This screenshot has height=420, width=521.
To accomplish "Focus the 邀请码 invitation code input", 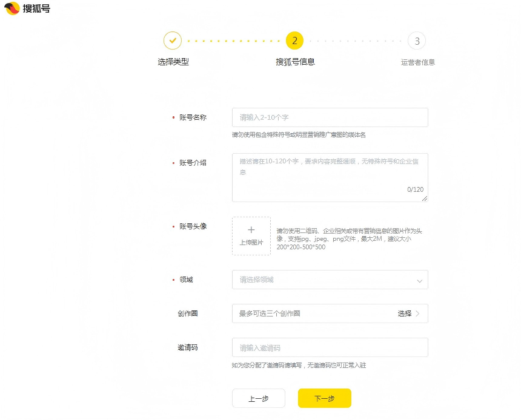I will 330,347.
